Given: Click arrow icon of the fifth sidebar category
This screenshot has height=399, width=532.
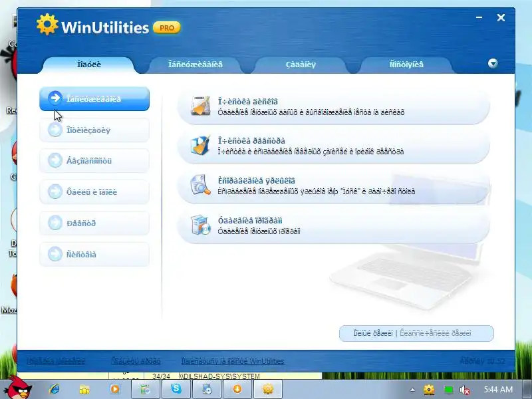Looking at the screenshot, I should [x=55, y=223].
